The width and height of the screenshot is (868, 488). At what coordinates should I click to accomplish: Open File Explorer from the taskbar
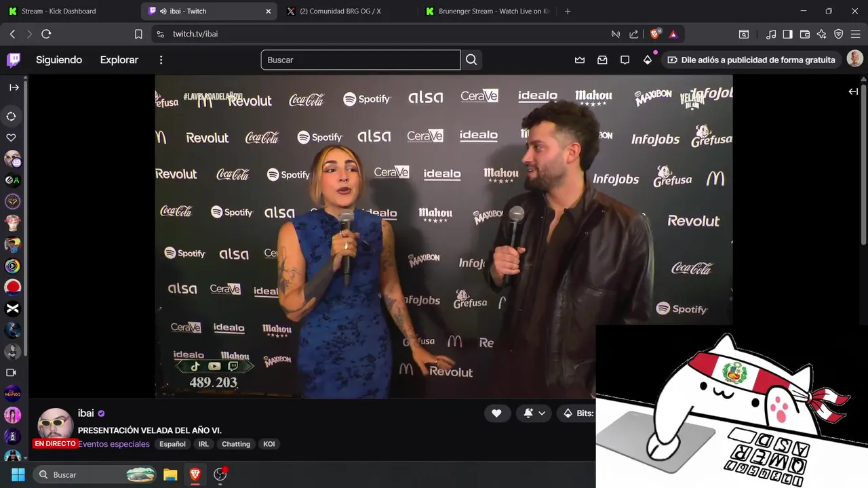170,474
